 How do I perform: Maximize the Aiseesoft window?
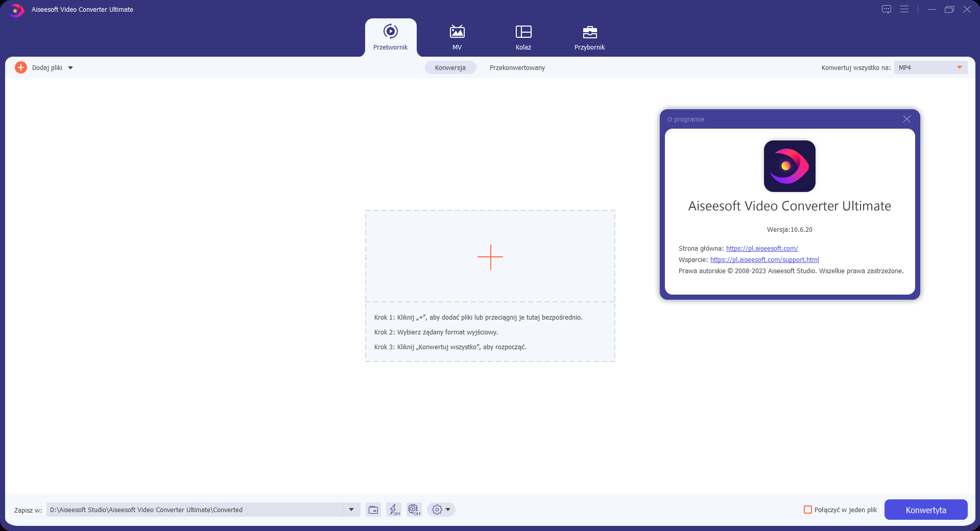(949, 9)
